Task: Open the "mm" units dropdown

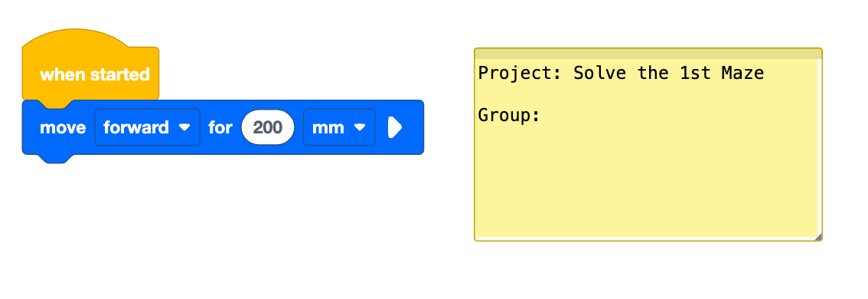Action: pos(339,127)
